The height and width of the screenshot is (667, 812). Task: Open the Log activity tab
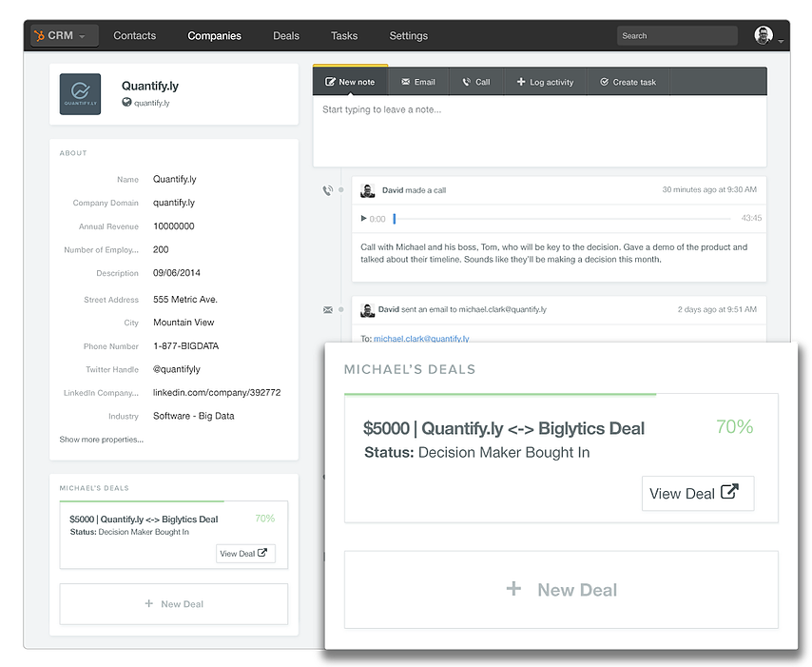coord(546,82)
